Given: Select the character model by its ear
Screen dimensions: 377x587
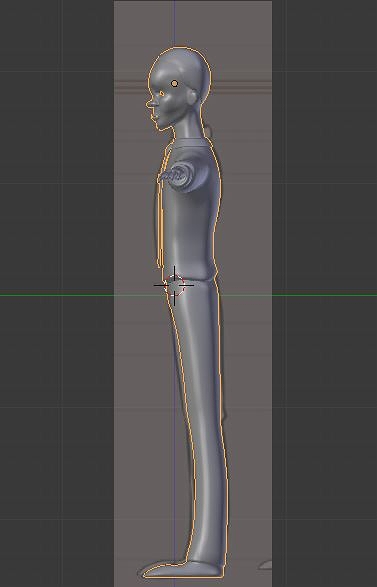Looking at the screenshot, I should pos(192,97).
